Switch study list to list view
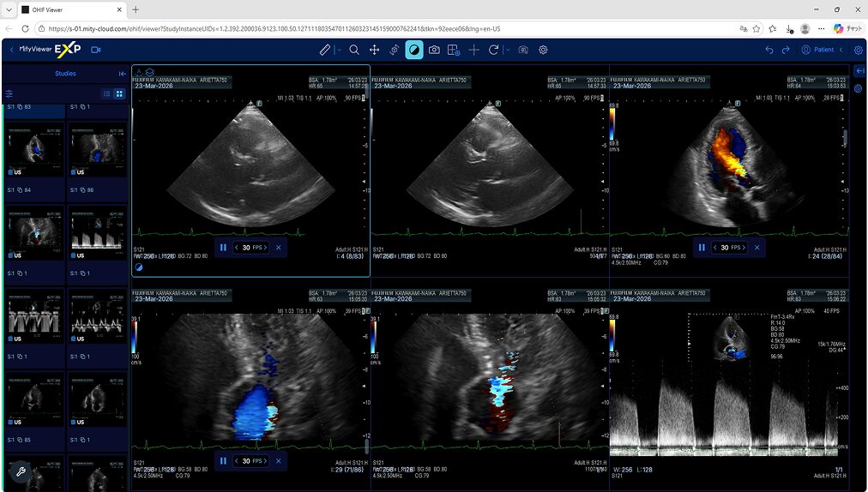 coord(107,94)
